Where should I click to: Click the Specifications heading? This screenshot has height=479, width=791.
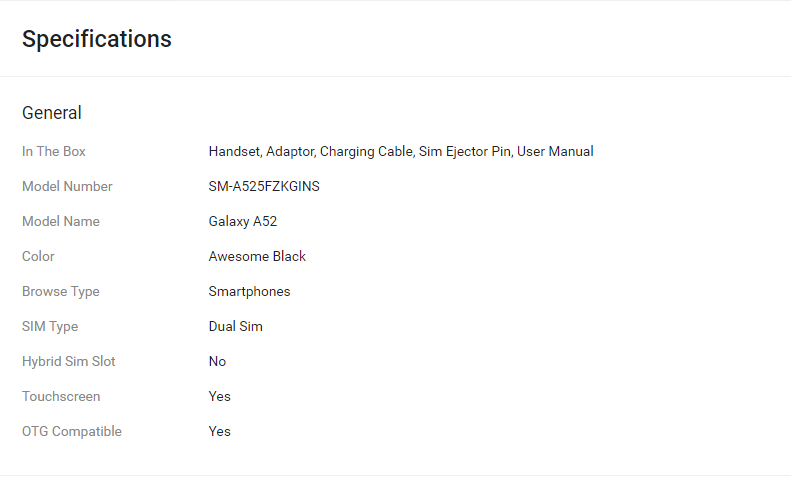[x=97, y=39]
